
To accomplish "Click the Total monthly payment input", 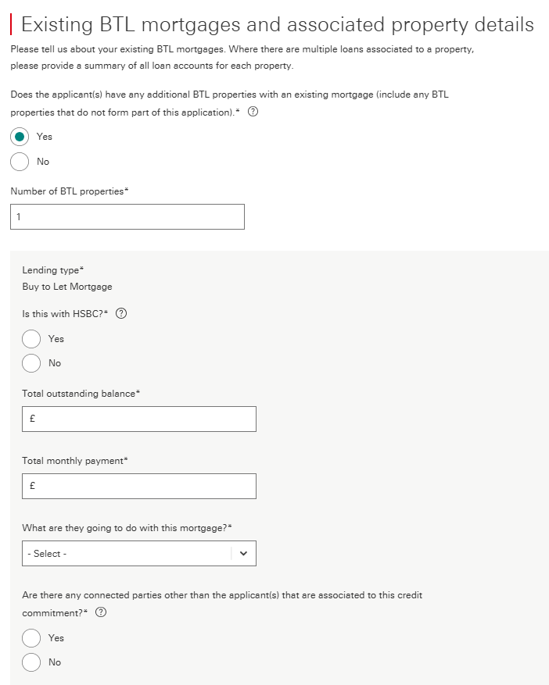I will (x=139, y=486).
